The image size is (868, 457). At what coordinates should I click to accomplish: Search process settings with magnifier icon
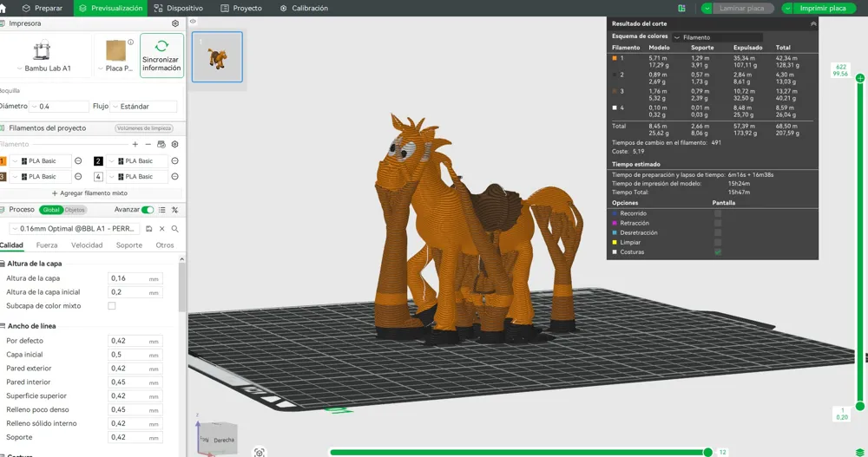[x=175, y=229]
